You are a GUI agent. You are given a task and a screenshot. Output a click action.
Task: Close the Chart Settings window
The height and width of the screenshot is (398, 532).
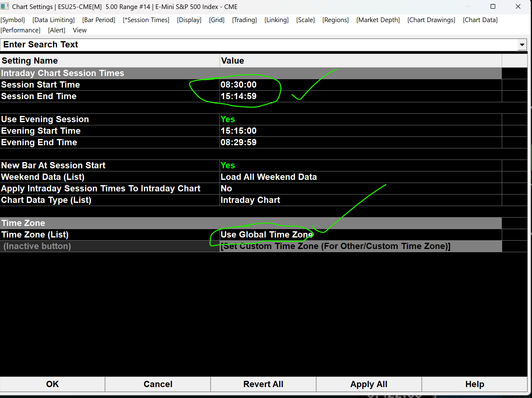518,7
